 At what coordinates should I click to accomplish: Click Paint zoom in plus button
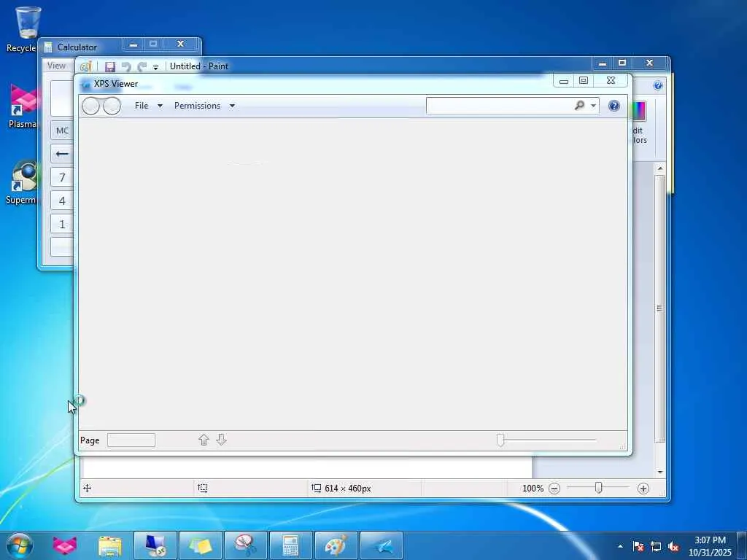[x=643, y=489]
